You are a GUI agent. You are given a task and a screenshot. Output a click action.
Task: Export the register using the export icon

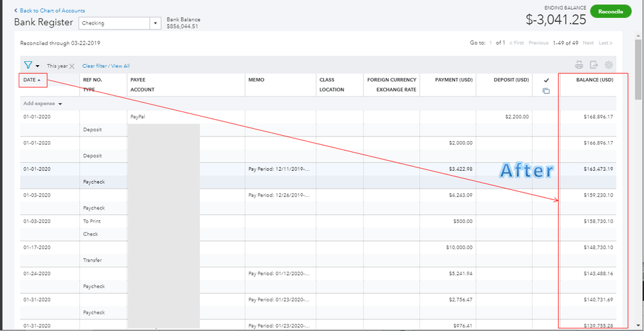click(x=594, y=65)
